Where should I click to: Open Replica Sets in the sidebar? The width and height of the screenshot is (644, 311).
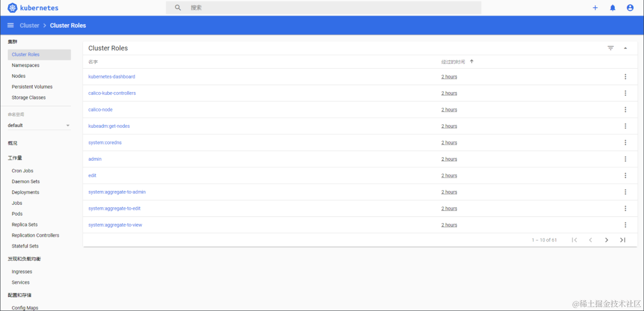point(25,225)
